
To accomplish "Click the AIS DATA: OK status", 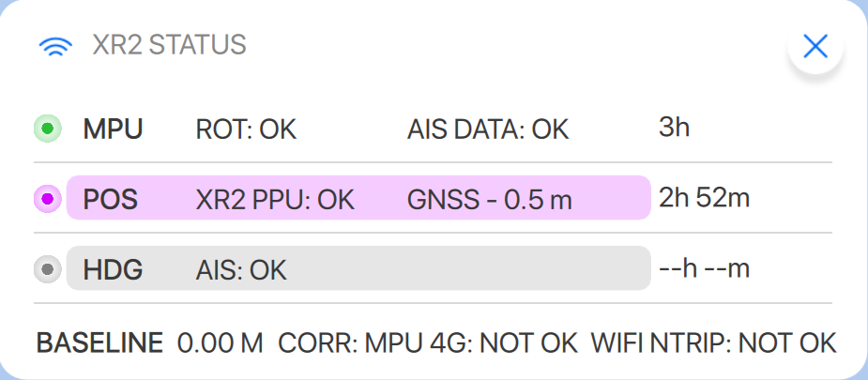I will pyautogui.click(x=488, y=129).
